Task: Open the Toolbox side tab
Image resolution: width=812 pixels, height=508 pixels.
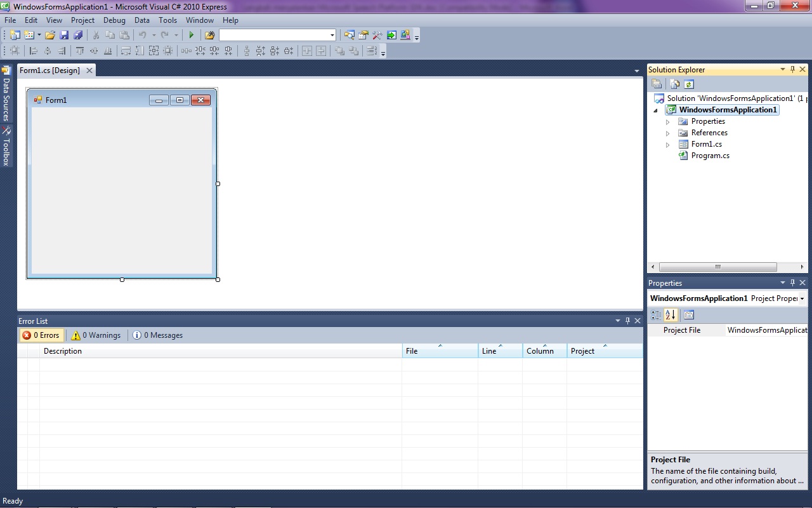Action: coord(6,147)
